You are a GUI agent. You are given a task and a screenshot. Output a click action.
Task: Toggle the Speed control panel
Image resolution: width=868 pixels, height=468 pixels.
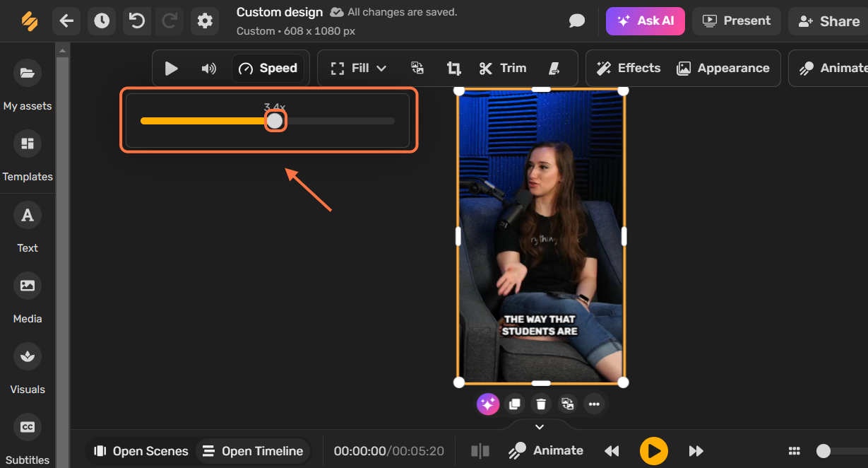268,69
